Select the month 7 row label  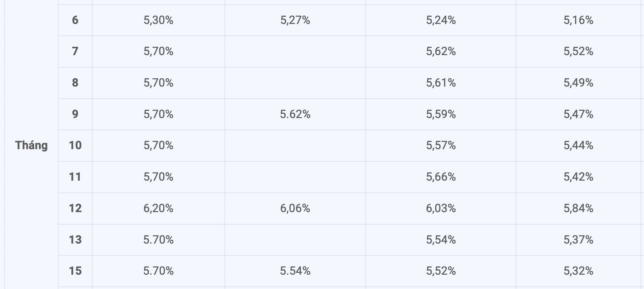pos(75,51)
